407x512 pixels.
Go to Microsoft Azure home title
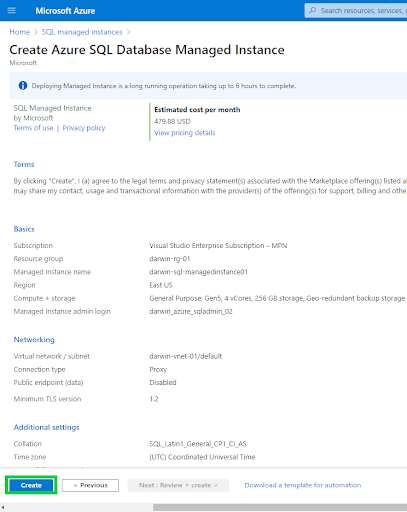coord(65,11)
